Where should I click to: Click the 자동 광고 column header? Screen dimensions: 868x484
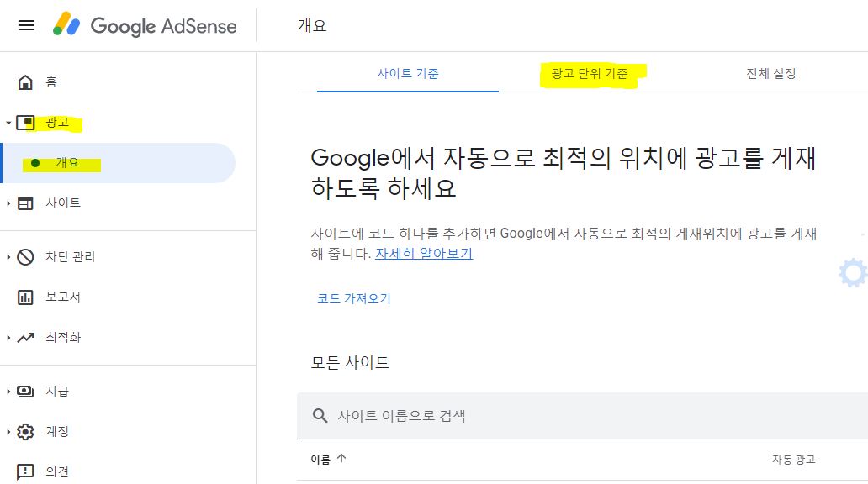pos(794,459)
